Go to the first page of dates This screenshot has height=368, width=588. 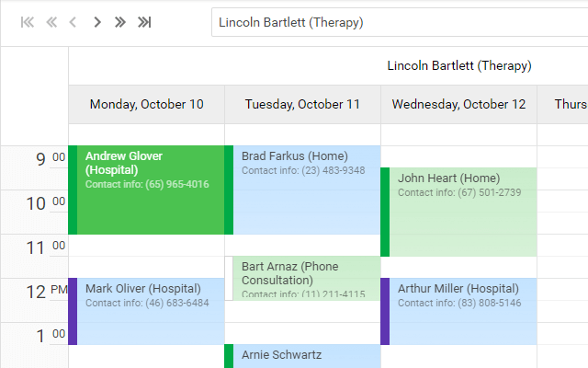pos(28,22)
